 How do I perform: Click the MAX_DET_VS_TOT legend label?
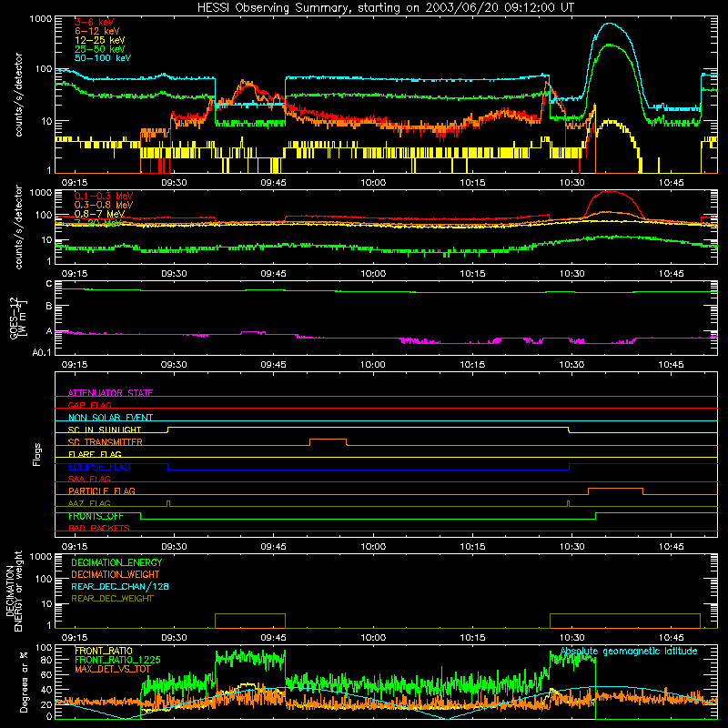113,669
